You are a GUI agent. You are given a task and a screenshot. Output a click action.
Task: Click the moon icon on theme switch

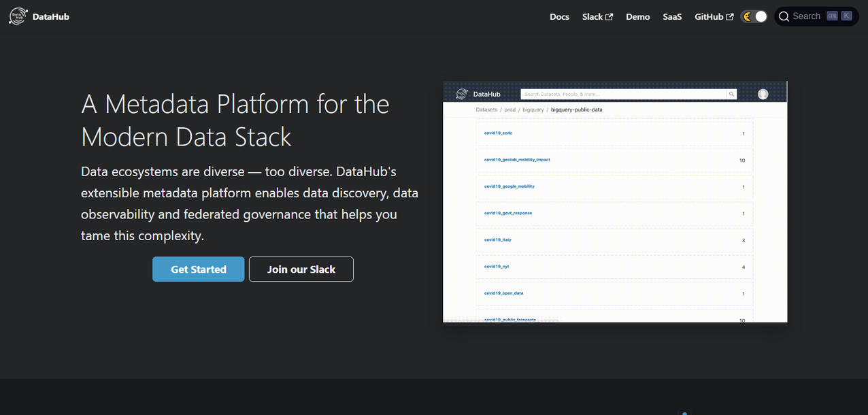(x=747, y=17)
